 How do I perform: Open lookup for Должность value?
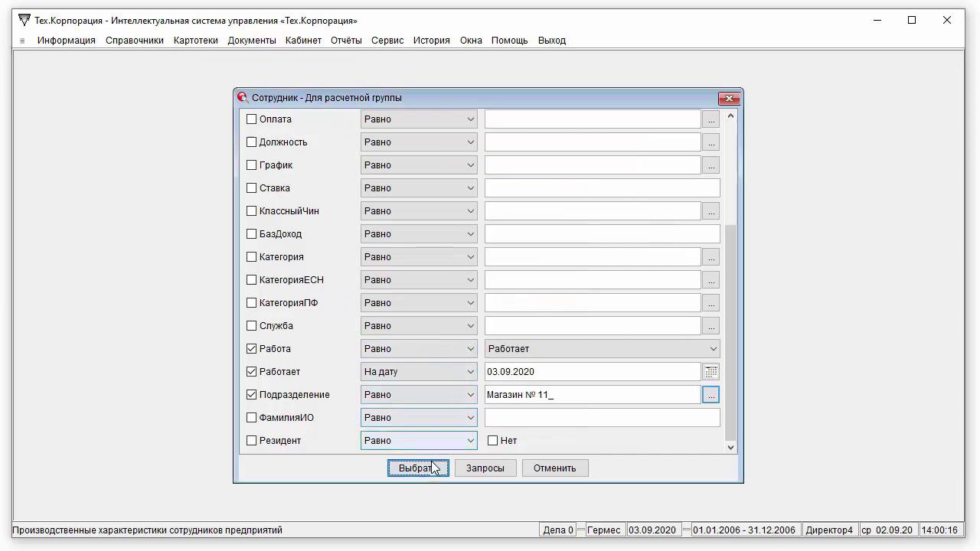click(x=711, y=142)
